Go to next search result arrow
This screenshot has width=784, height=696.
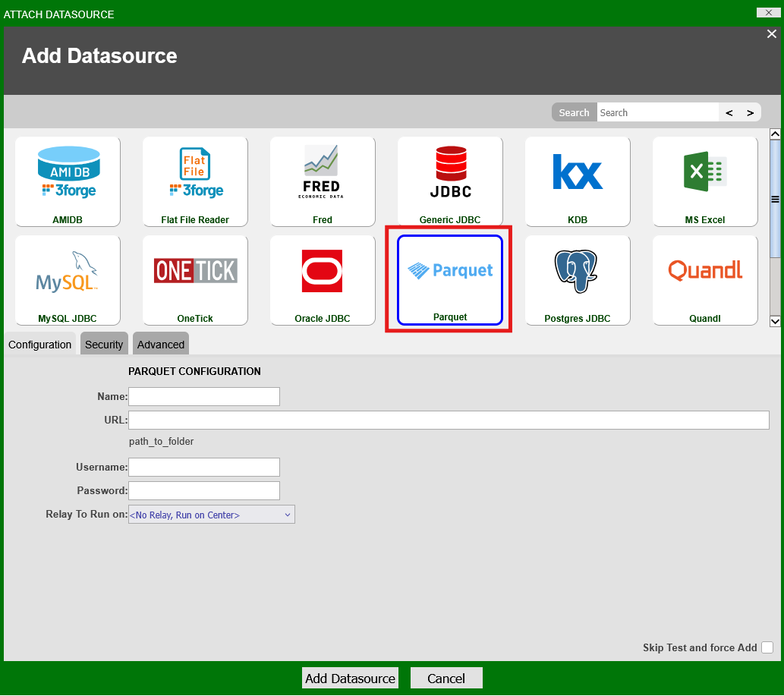[750, 112]
